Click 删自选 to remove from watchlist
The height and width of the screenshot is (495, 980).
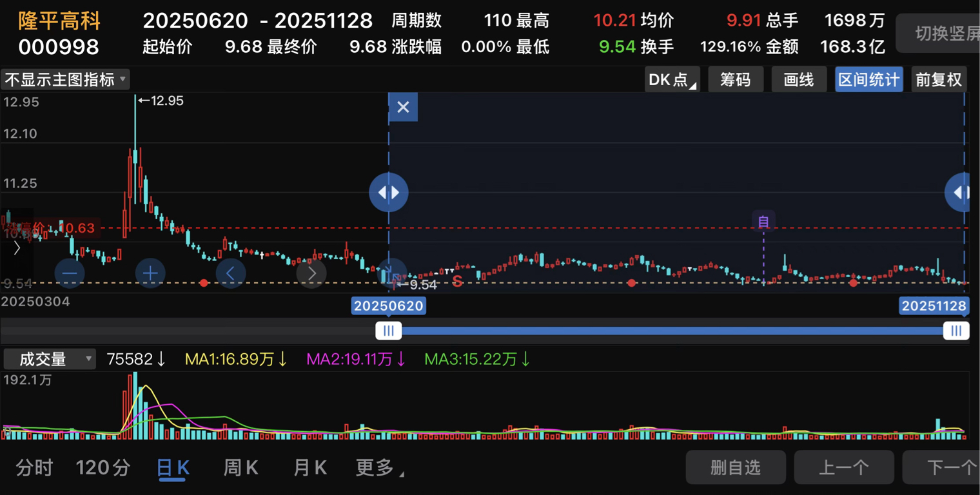pyautogui.click(x=736, y=467)
